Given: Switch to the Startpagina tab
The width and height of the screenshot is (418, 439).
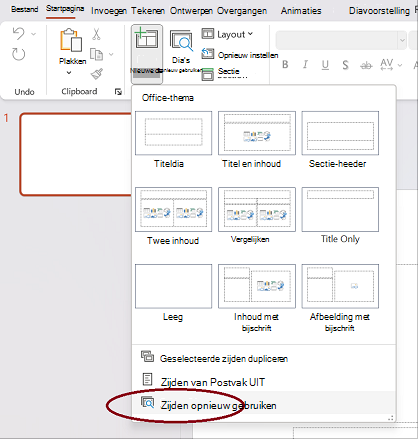Looking at the screenshot, I should tap(65, 9).
